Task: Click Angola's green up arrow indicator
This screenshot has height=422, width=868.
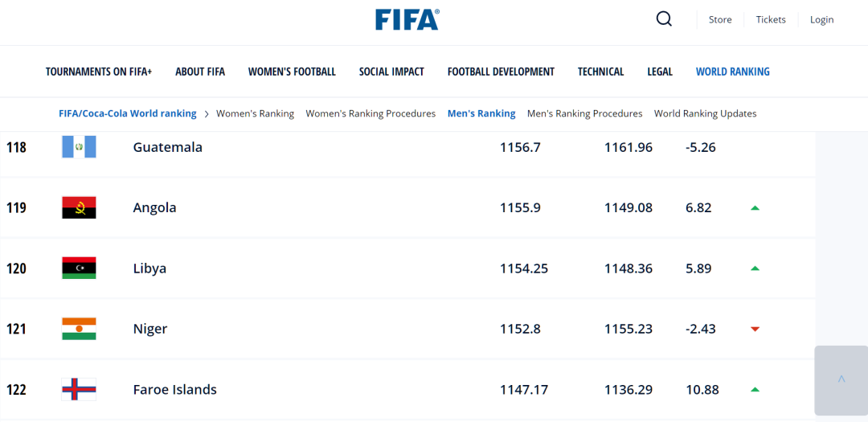Action: (755, 208)
